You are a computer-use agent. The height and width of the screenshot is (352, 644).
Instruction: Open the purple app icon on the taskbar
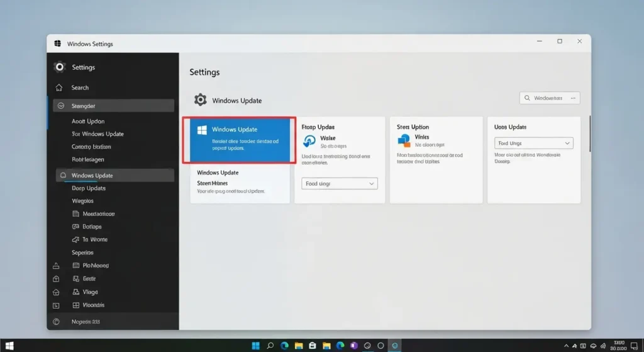pyautogui.click(x=354, y=346)
